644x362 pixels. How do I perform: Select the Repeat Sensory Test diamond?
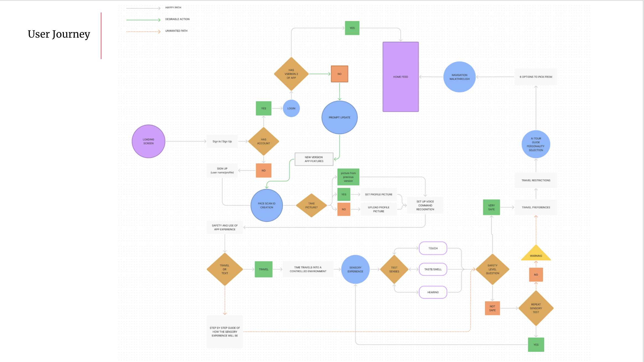pyautogui.click(x=536, y=308)
